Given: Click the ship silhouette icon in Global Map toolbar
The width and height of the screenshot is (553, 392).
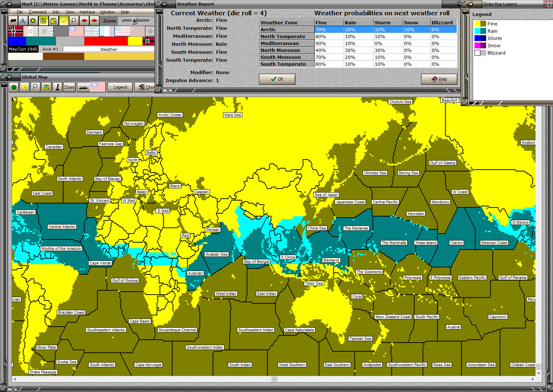Looking at the screenshot, I should click(x=83, y=87).
